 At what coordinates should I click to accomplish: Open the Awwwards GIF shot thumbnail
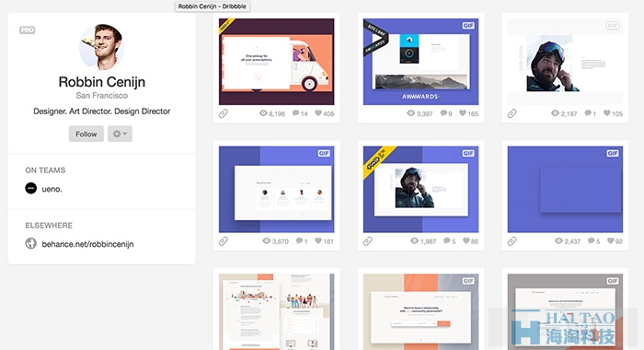point(420,62)
